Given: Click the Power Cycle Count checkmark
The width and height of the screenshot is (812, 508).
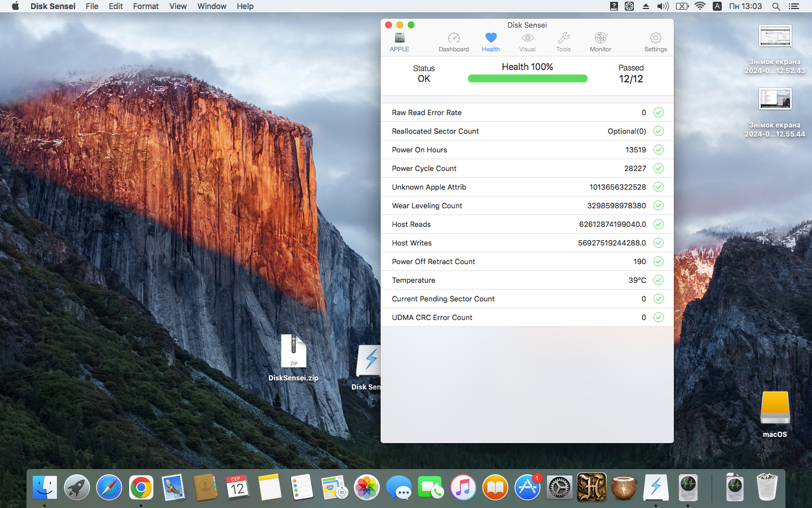Looking at the screenshot, I should coord(659,168).
